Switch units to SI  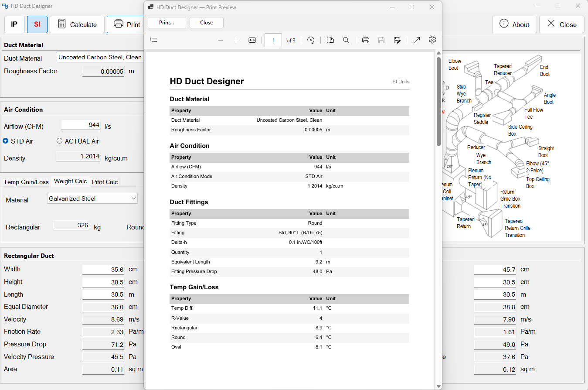pyautogui.click(x=37, y=24)
